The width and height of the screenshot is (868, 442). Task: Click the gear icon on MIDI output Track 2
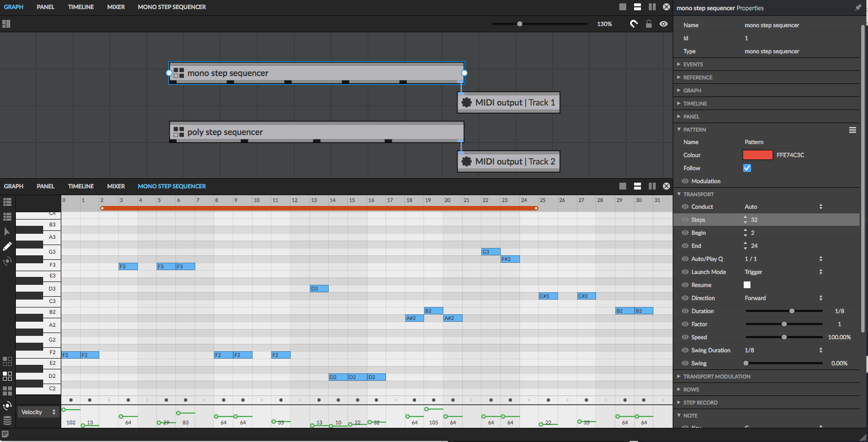click(x=467, y=162)
